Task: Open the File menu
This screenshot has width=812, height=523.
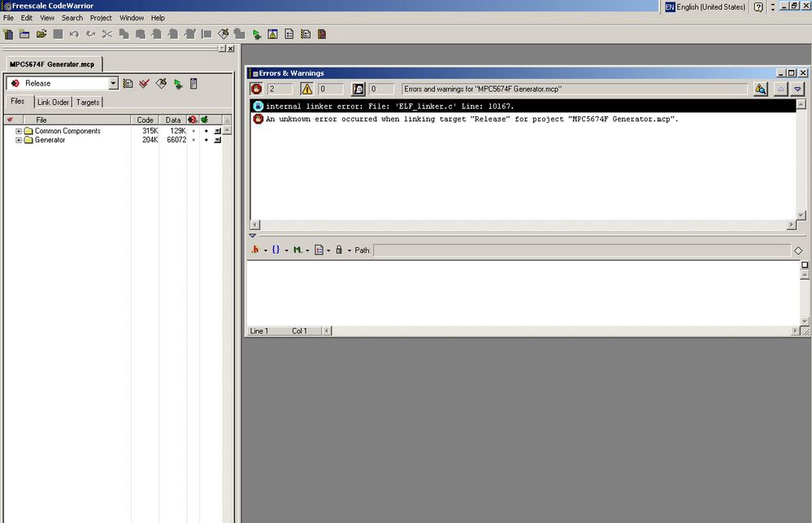Action: tap(8, 18)
